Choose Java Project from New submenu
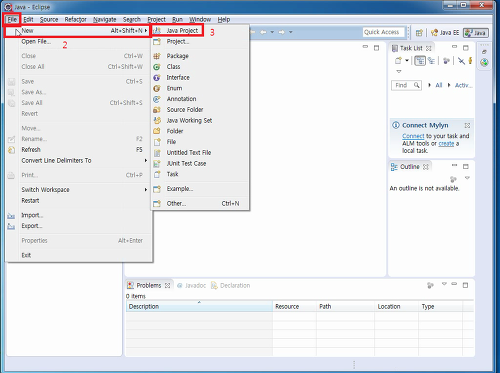500x373 pixels. point(177,30)
